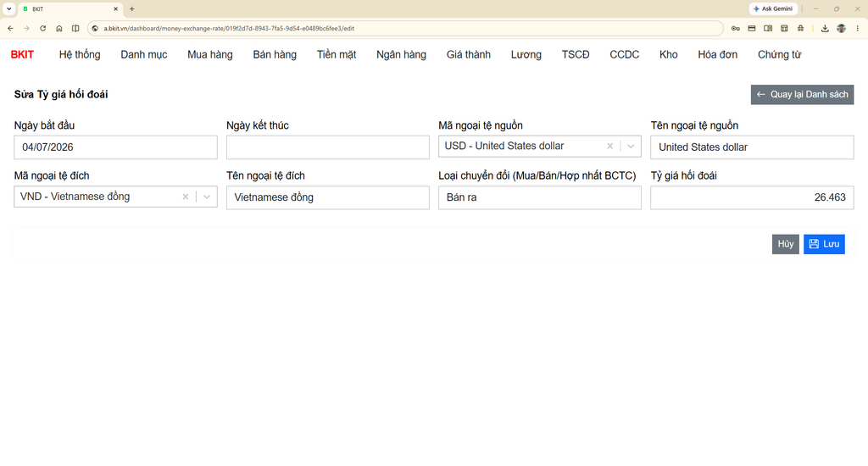This screenshot has height=466, width=868.
Task: Reload the current page
Action: click(x=42, y=28)
